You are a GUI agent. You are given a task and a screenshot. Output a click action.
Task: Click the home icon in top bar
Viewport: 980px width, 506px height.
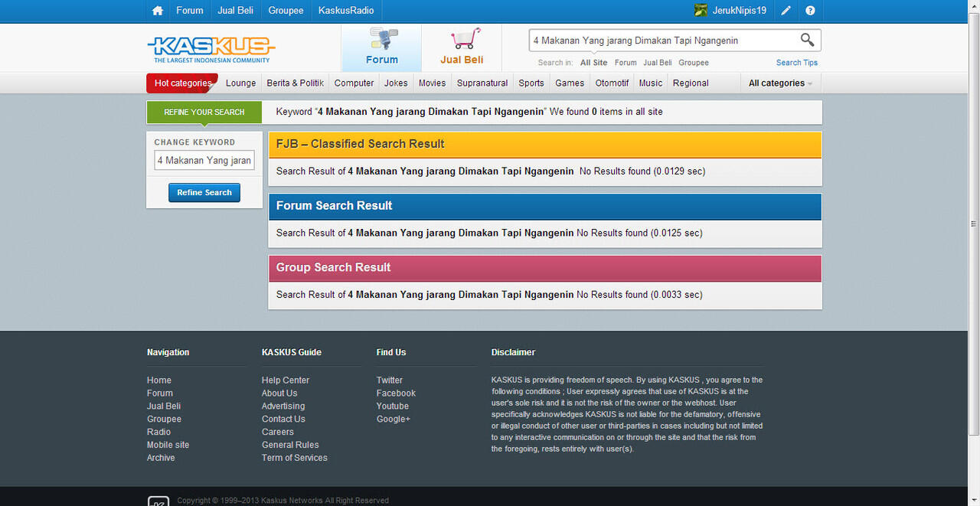158,11
